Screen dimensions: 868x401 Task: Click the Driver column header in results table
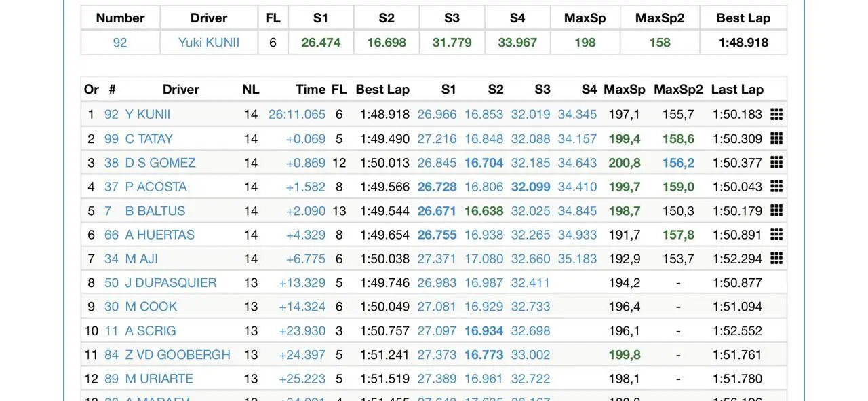[181, 90]
